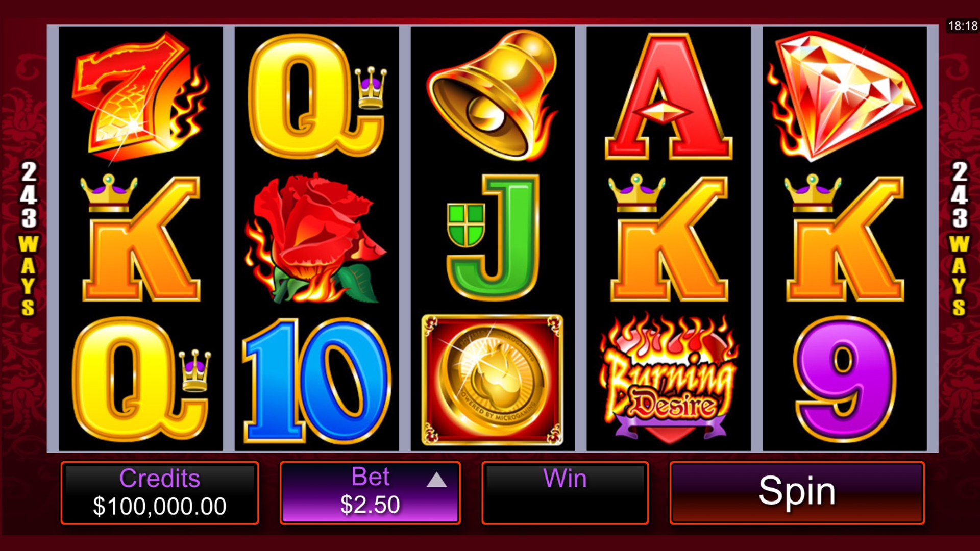Click the Q symbol on the second reel

pos(316,96)
